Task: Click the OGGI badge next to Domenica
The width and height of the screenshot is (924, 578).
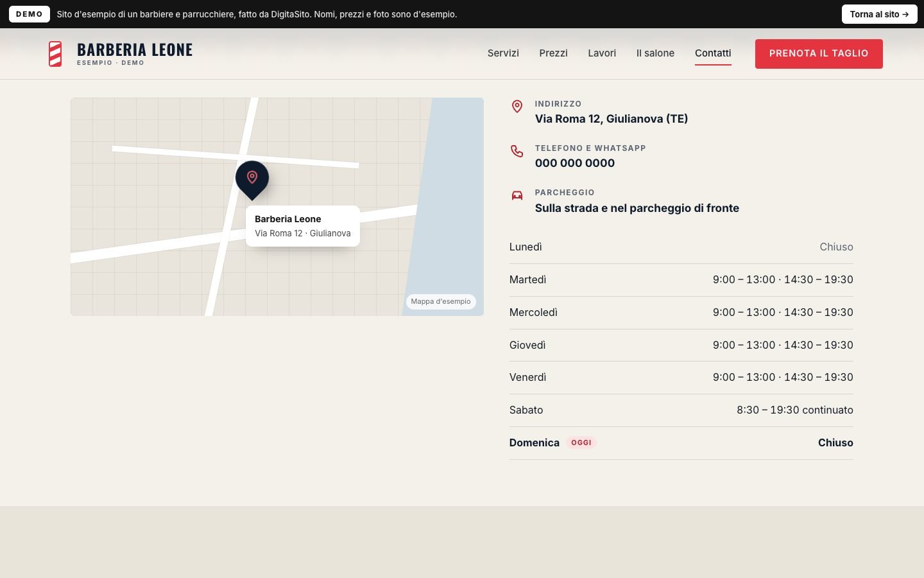Action: 581,442
